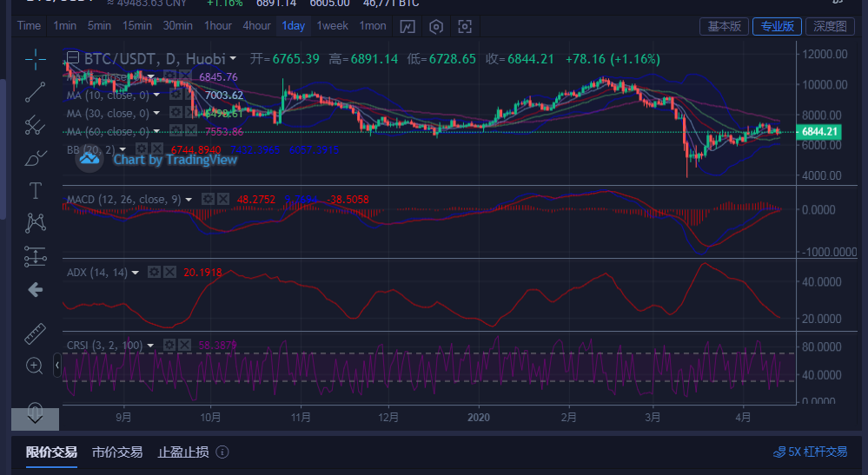
Task: Select the 1week interval
Action: click(x=332, y=26)
